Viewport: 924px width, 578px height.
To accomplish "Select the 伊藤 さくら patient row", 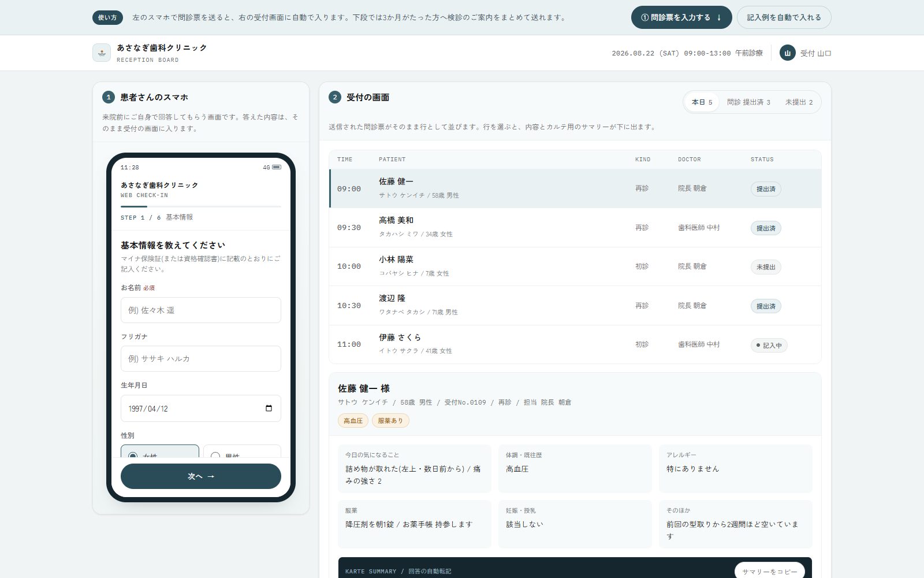I will pos(575,344).
